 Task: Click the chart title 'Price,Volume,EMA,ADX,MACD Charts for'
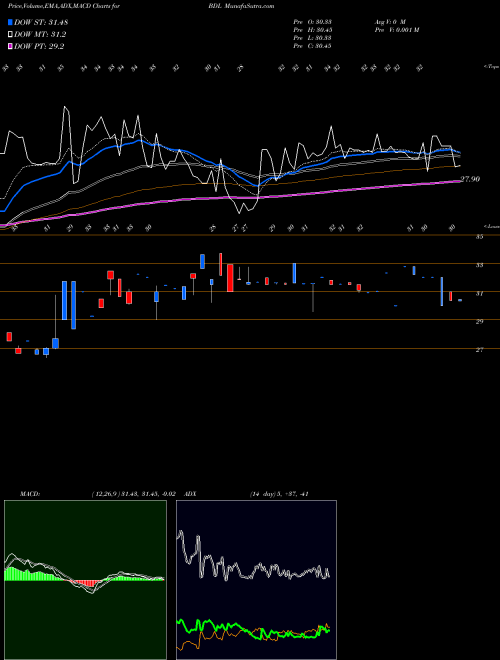64,6
